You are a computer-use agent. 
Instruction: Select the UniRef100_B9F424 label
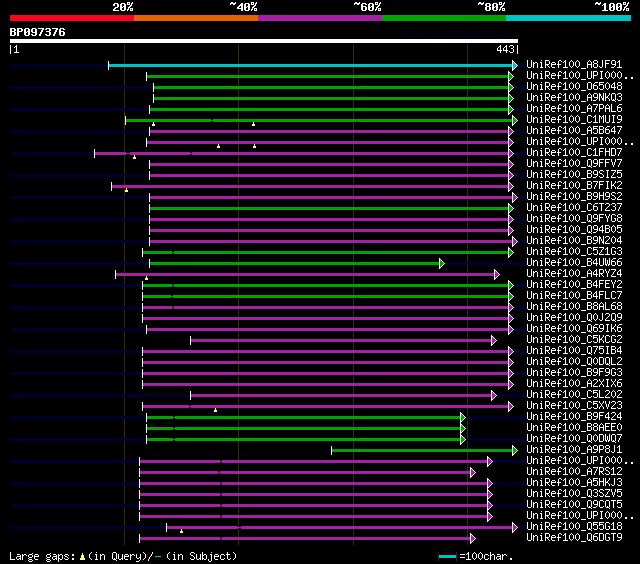click(x=574, y=417)
